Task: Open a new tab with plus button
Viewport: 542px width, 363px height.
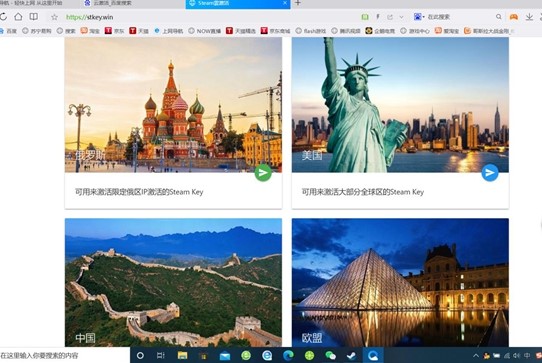Action: [298, 3]
